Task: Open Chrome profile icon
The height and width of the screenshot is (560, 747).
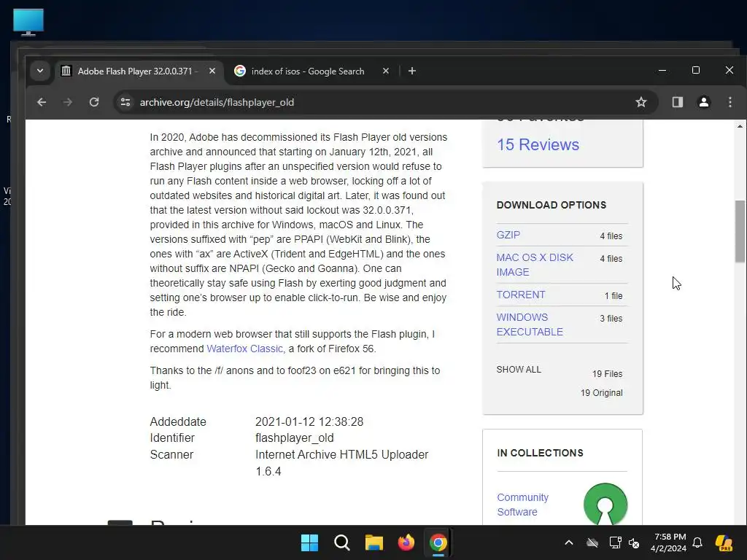Action: (x=704, y=102)
